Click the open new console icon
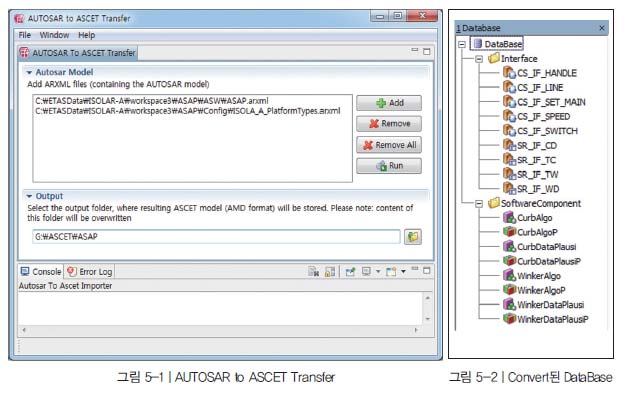This screenshot has height=402, width=630. (391, 272)
